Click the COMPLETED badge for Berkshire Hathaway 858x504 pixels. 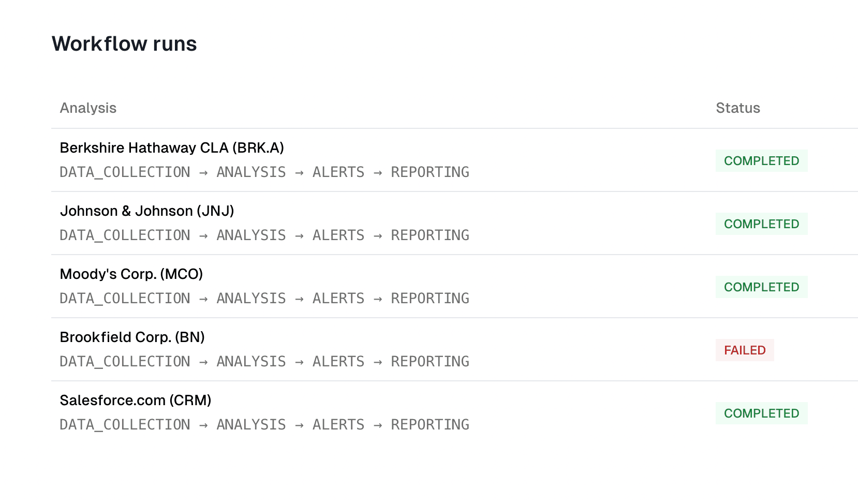[761, 161]
